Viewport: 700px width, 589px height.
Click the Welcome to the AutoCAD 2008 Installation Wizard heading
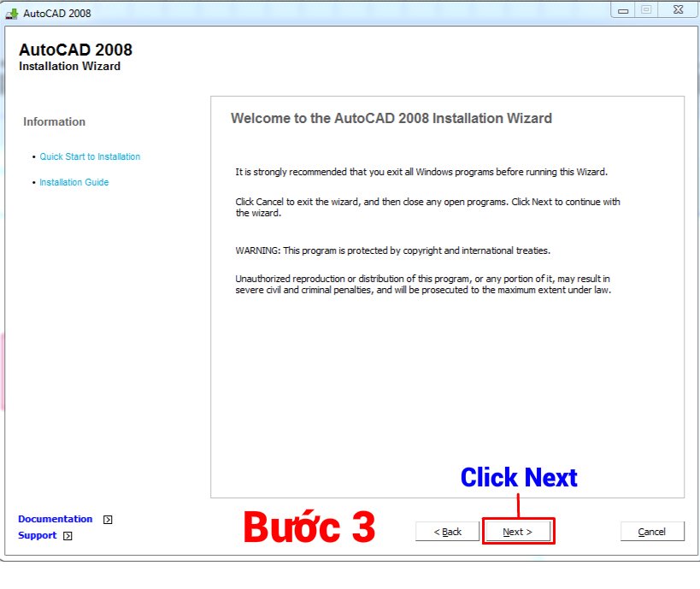tap(391, 118)
